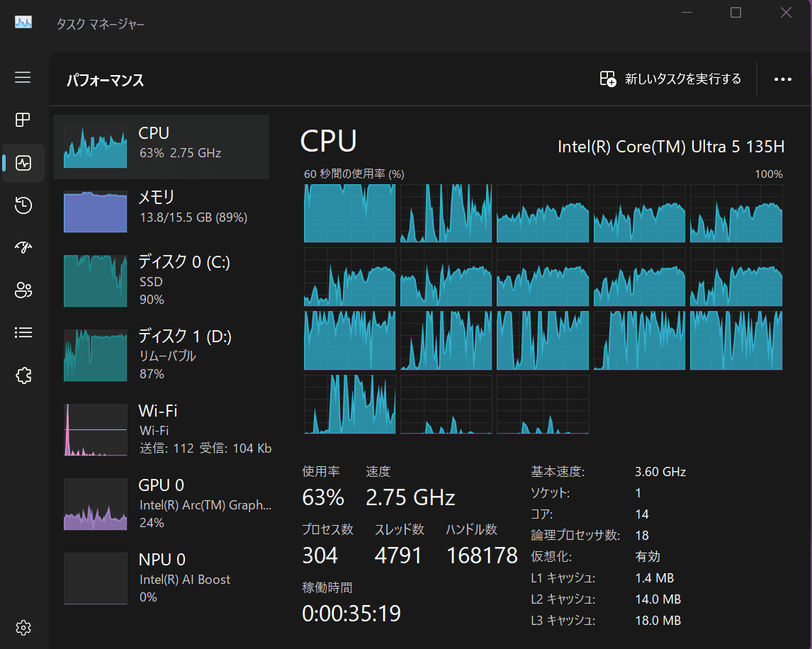Image resolution: width=812 pixels, height=649 pixels.
Task: Click the ディスク 1 mini graph thumbnail
Action: [x=95, y=355]
